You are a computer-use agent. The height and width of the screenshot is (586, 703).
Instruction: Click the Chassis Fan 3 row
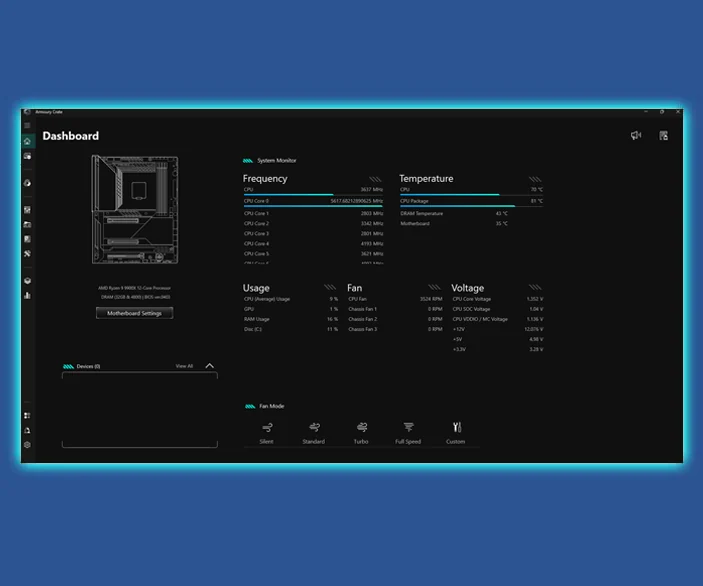coord(395,329)
